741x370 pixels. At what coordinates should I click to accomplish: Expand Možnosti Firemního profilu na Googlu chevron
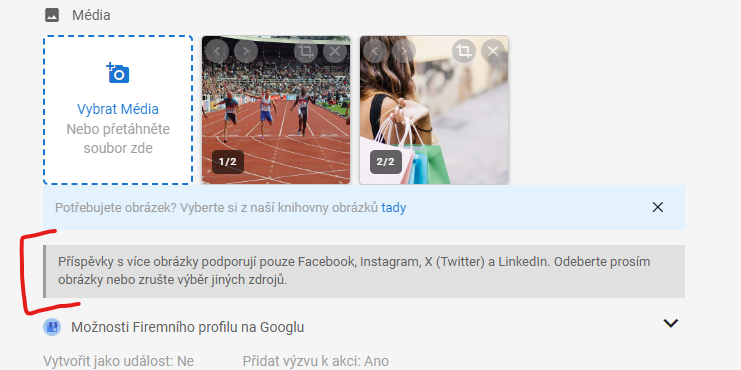tap(671, 323)
